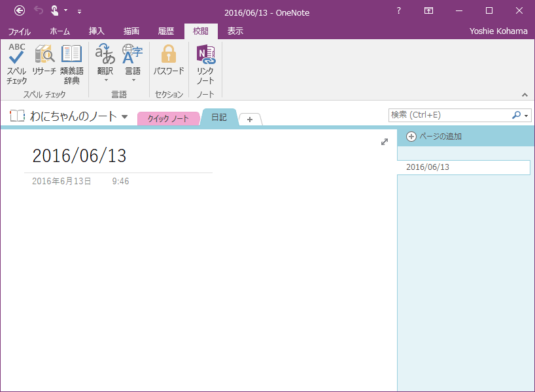This screenshot has height=392, width=535.
Task: Open Customize Quick Access Toolbar dropdown
Action: (79, 12)
